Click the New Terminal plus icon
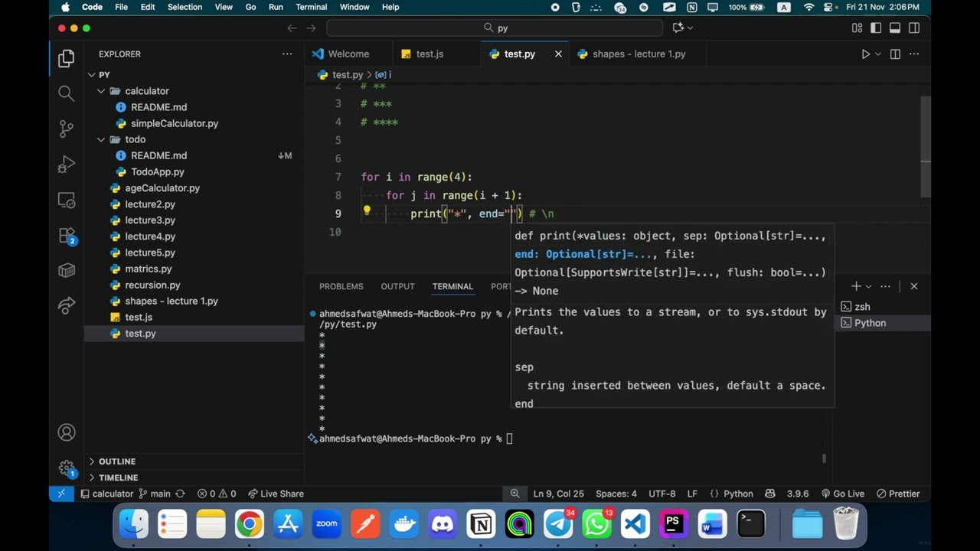Viewport: 980px width, 551px height. (856, 286)
